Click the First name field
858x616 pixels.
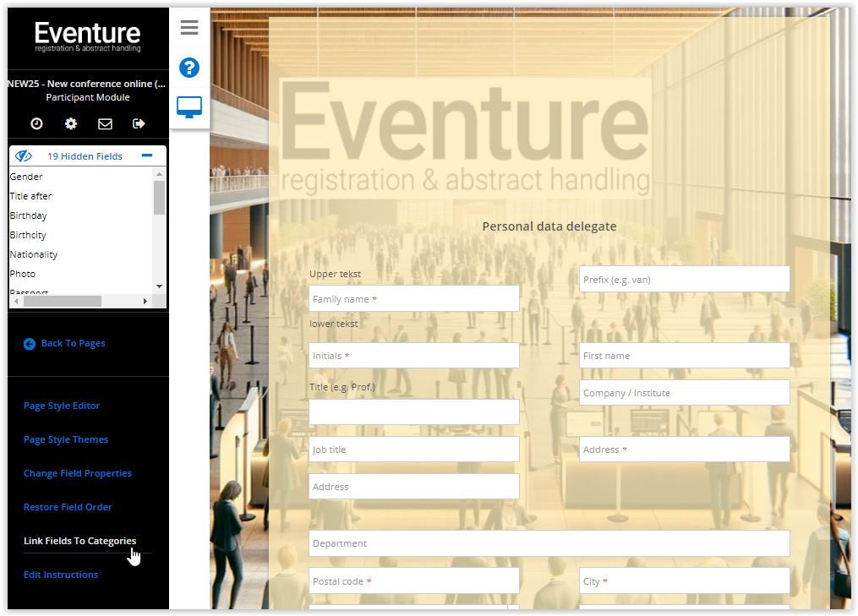[684, 356]
